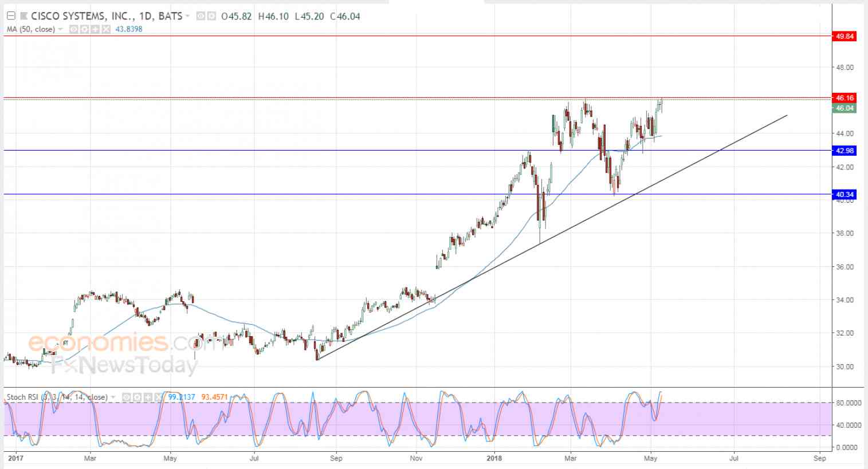Image resolution: width=868 pixels, height=469 pixels.
Task: Click the 2018 label on time axis
Action: click(494, 458)
